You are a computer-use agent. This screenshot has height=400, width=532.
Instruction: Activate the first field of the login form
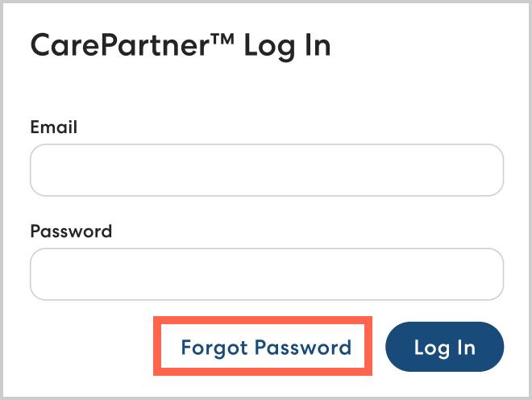[267, 170]
